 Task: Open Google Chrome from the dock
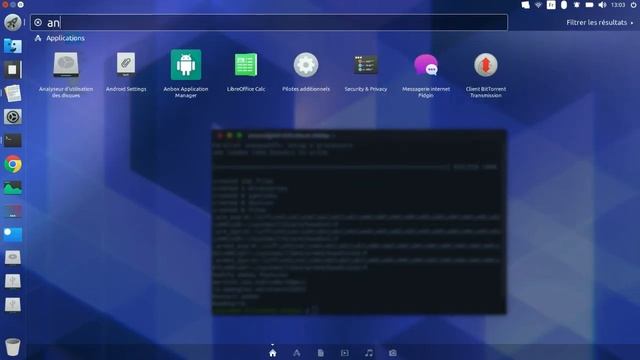pyautogui.click(x=13, y=164)
